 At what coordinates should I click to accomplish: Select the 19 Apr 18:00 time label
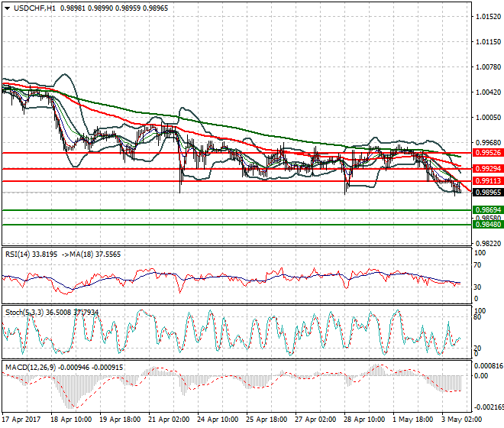tap(120, 420)
